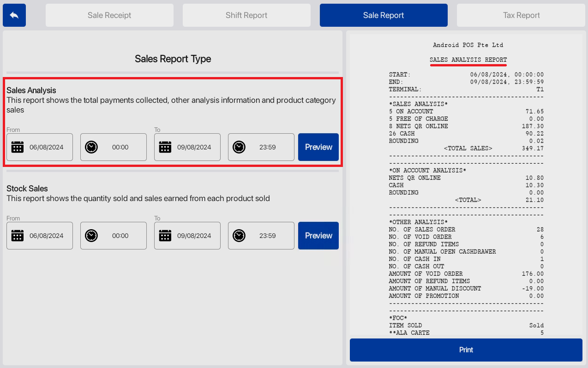Click the *FOC* section heading
588x368 pixels.
tap(398, 318)
